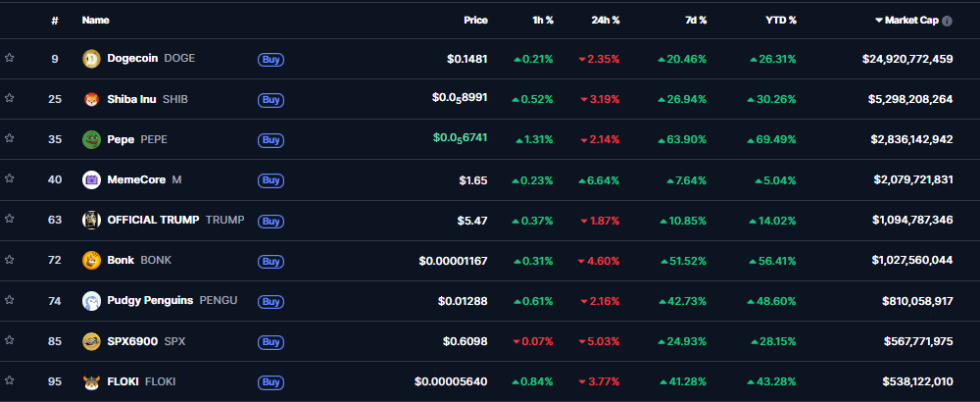Sort by Market Cap column header
This screenshot has width=980, height=402.
(x=911, y=20)
